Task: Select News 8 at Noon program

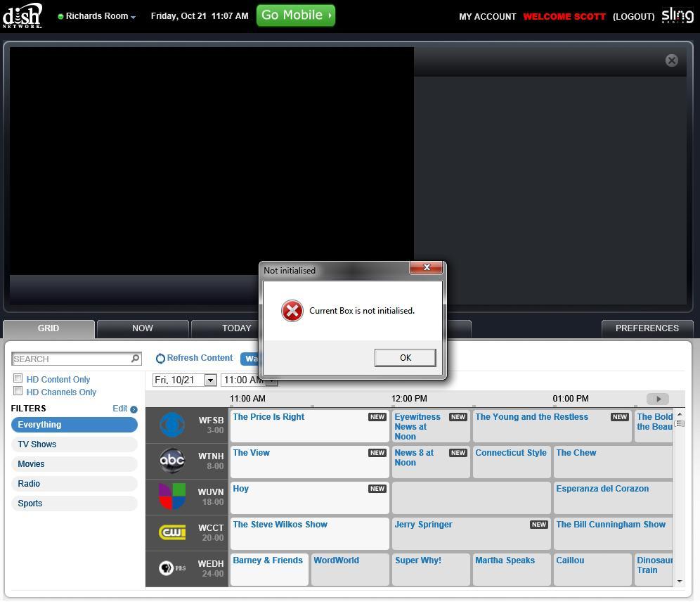Action: click(x=431, y=461)
